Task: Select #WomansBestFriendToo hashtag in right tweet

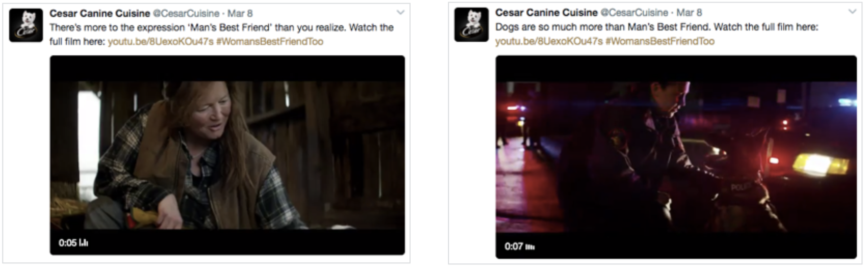Action: coord(660,41)
